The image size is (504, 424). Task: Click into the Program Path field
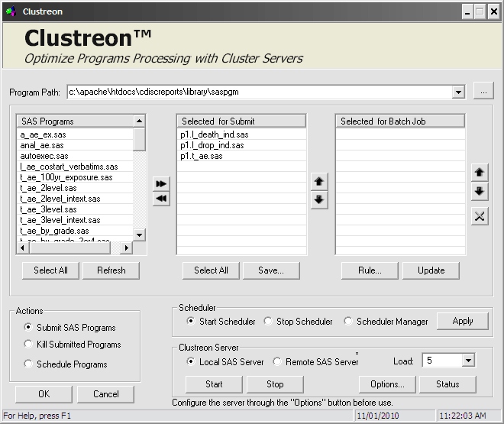260,92
